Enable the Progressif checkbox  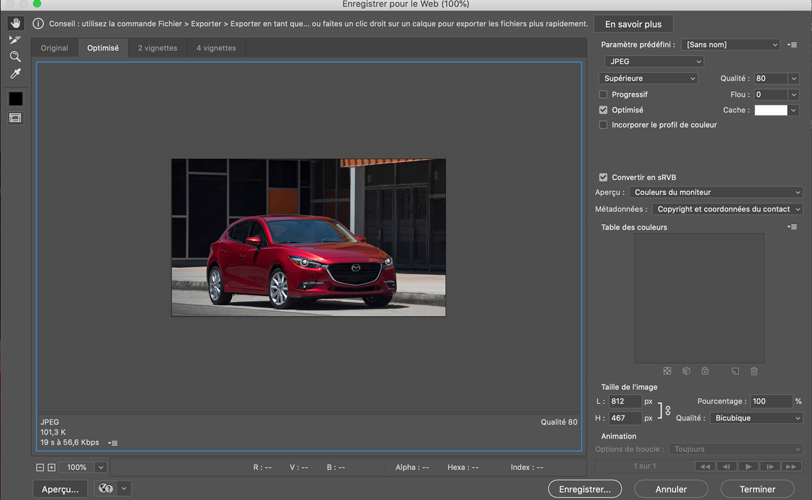tap(603, 94)
